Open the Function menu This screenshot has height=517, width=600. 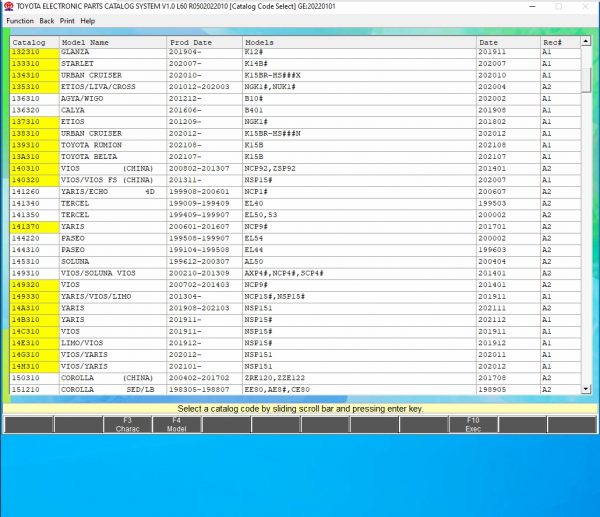pos(20,21)
